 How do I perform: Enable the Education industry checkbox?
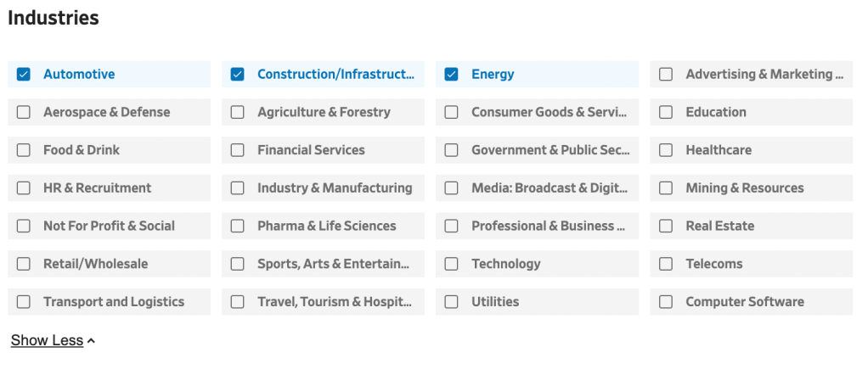click(x=667, y=112)
